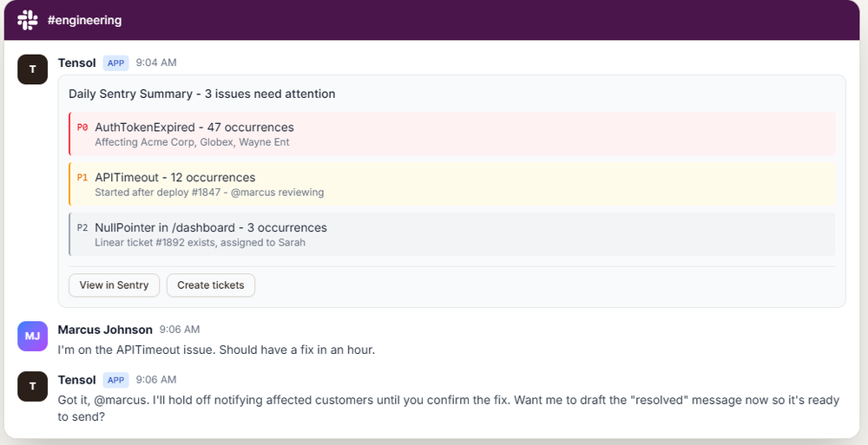Screen dimensions: 868x445
Task: Click the P2 priority badge
Action: click(82, 227)
